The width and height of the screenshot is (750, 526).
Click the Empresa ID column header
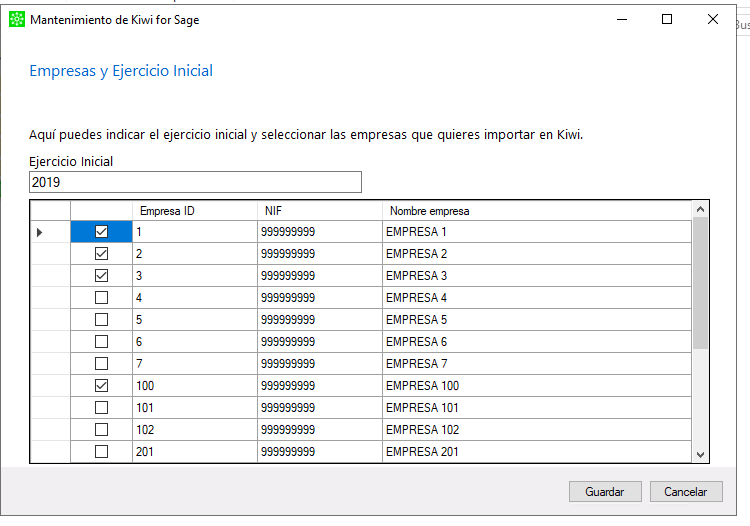tap(195, 211)
